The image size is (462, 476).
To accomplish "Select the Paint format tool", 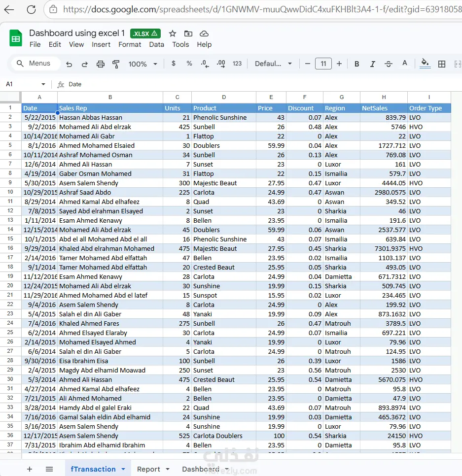I will coord(116,64).
